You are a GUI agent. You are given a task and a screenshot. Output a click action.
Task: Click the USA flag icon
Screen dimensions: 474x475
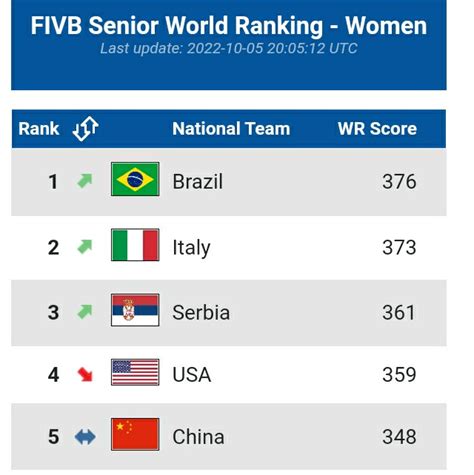click(x=135, y=372)
